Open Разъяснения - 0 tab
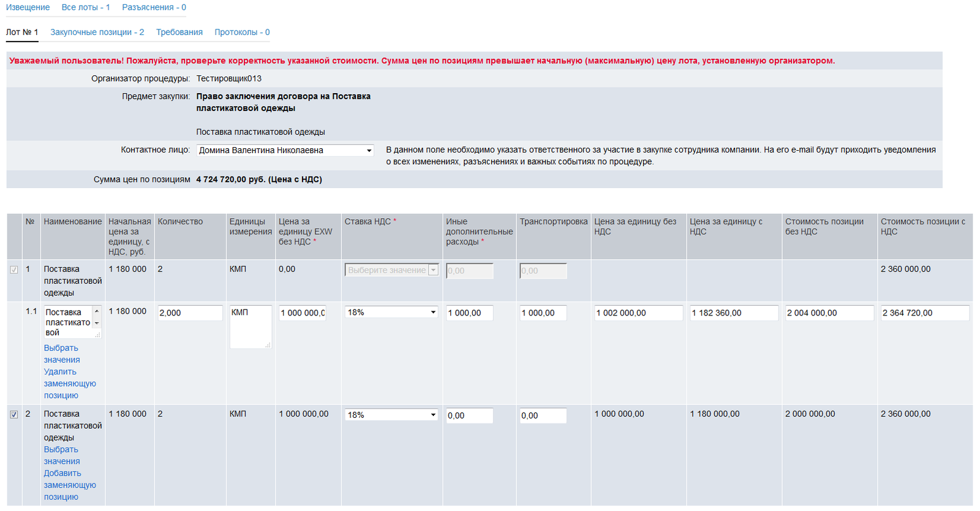The height and width of the screenshot is (511, 980). [x=154, y=7]
